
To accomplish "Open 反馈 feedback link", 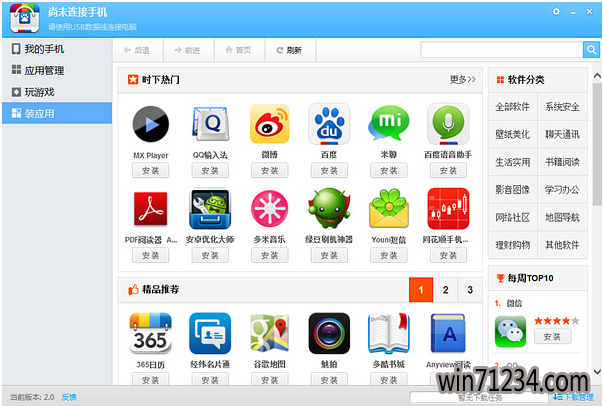I will click(69, 397).
